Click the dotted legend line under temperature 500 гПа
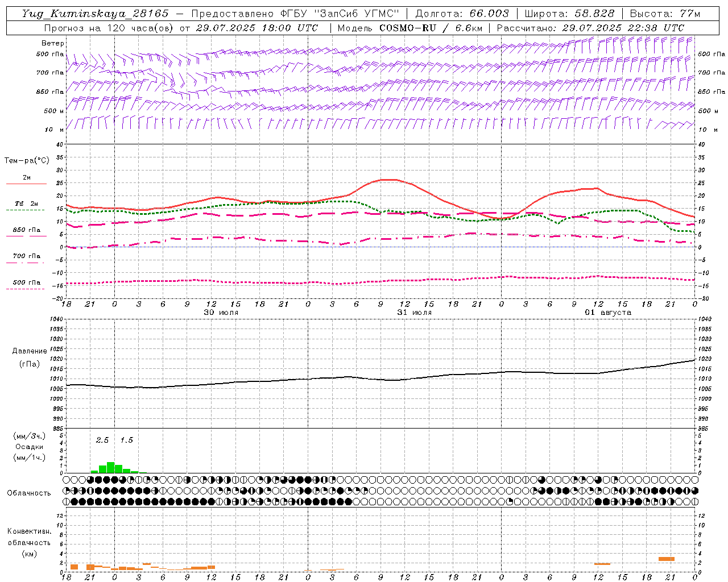The width and height of the screenshot is (728, 582). click(x=26, y=289)
